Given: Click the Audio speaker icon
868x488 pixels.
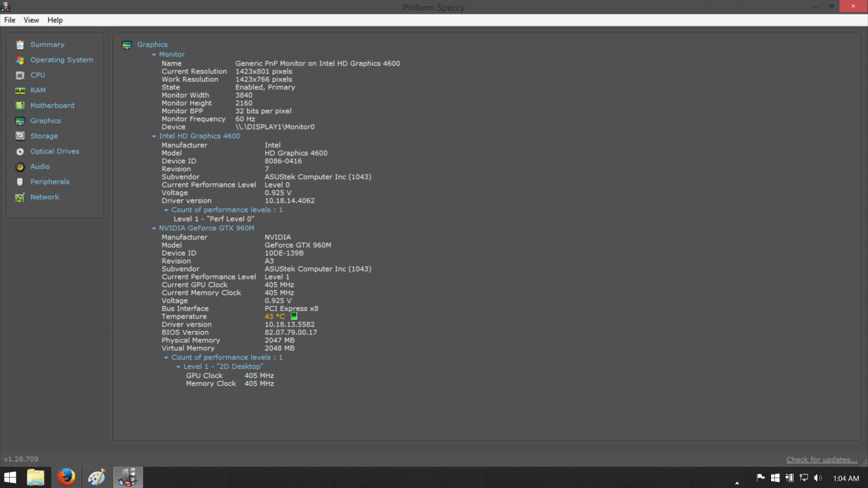Looking at the screenshot, I should point(20,167).
